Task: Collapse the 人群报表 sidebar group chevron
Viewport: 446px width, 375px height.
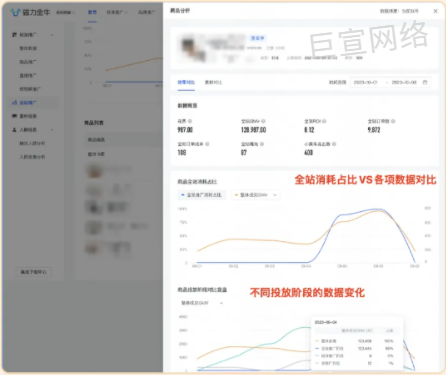Action: (52, 130)
